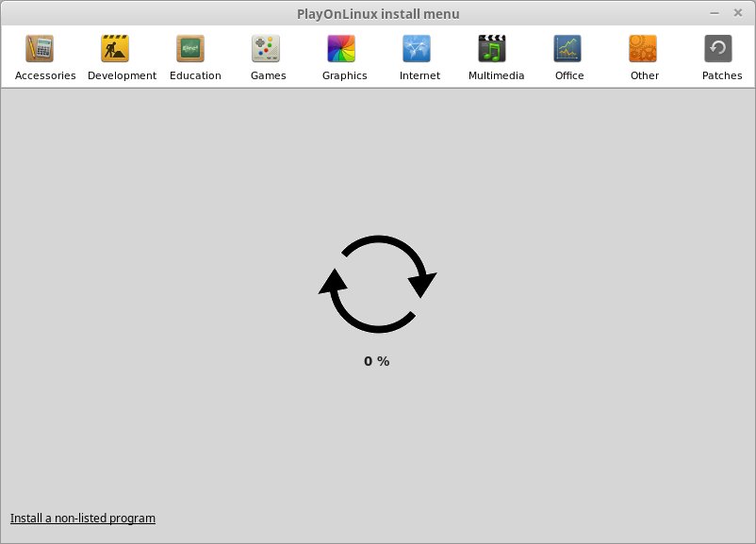
Task: Click the Install a non-listed program link
Action: 83,518
